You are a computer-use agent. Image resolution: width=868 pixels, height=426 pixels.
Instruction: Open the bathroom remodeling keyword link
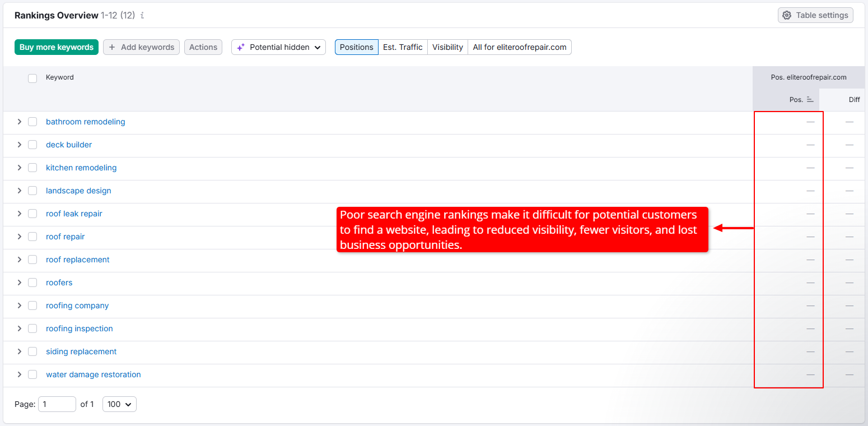pos(86,122)
